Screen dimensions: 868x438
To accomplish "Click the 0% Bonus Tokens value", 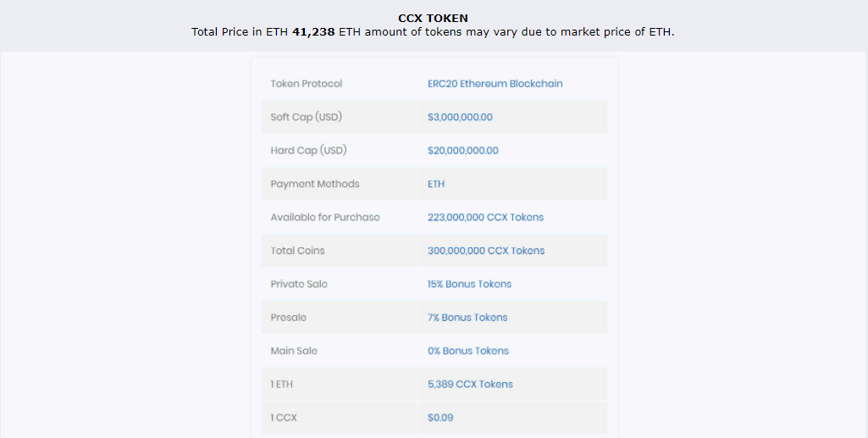I will click(468, 351).
